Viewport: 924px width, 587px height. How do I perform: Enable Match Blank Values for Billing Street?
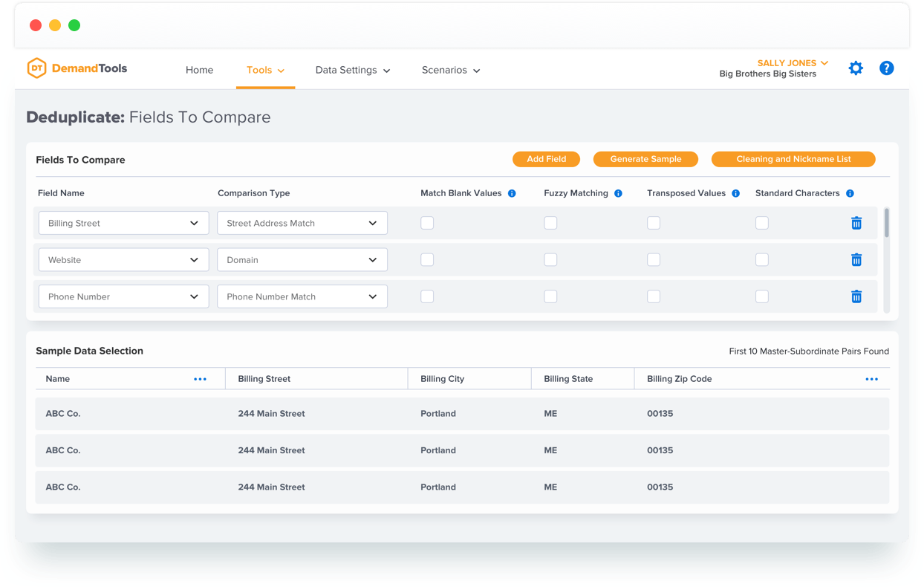tap(427, 223)
